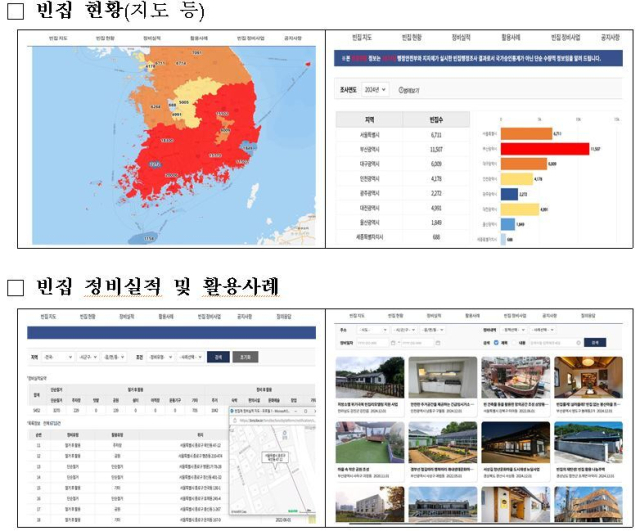Clear the gallery keyword search field via its round icon
640x531 pixels.
tap(578, 343)
